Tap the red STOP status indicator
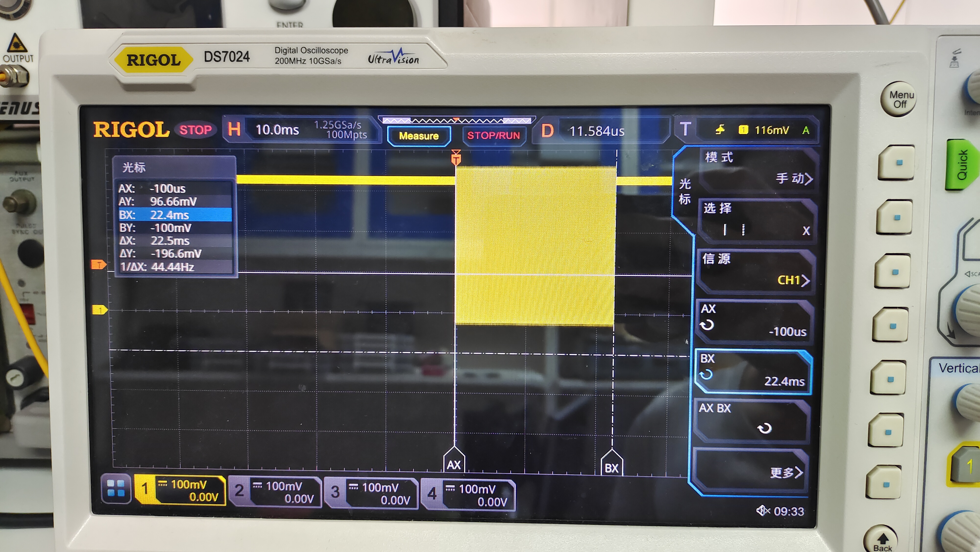This screenshot has height=552, width=980. [196, 130]
